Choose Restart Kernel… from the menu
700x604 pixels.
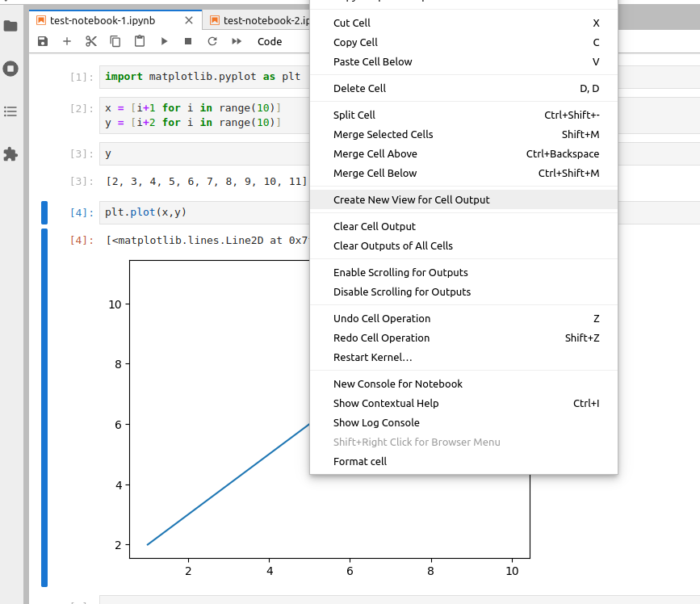click(x=463, y=358)
